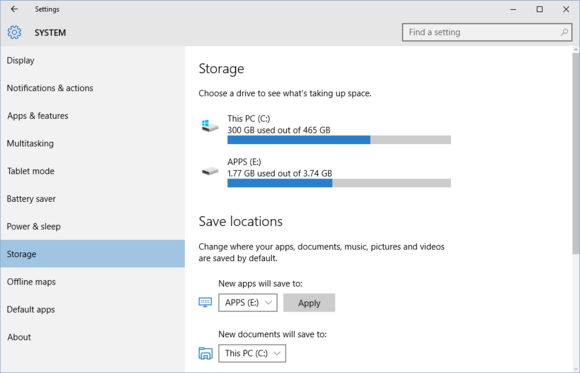Click '300 GB used out of 465 GB'
The image size is (580, 373).
point(279,130)
